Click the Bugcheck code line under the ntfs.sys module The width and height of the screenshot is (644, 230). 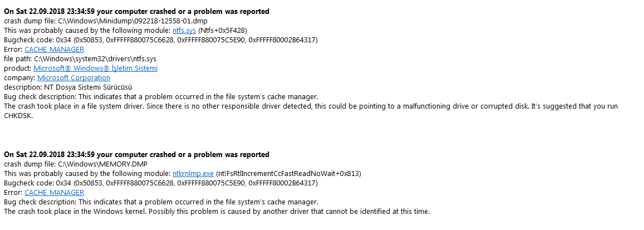point(161,40)
